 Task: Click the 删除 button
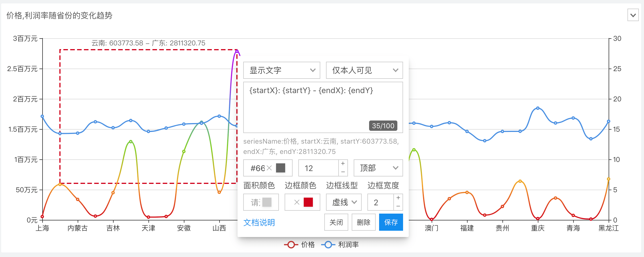(363, 222)
